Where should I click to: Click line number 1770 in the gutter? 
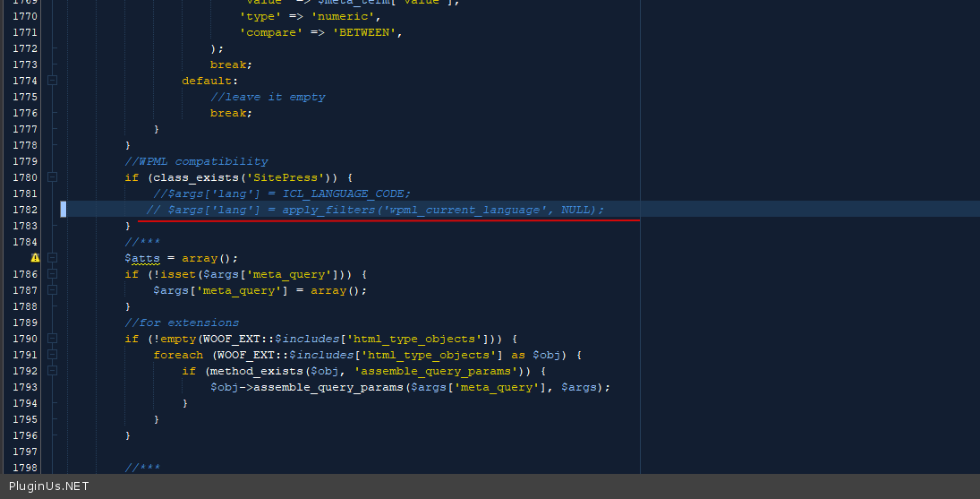pos(25,16)
